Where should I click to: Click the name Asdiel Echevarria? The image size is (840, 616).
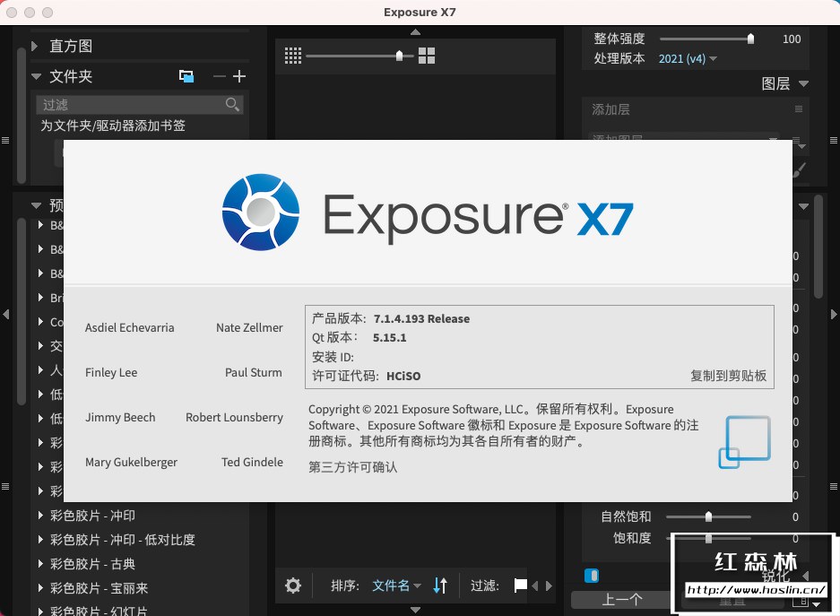click(x=130, y=327)
